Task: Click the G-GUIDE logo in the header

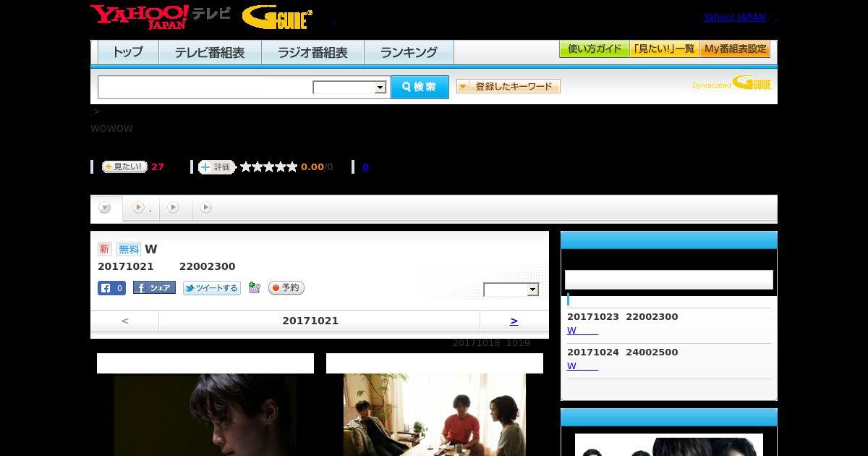Action: [277, 17]
